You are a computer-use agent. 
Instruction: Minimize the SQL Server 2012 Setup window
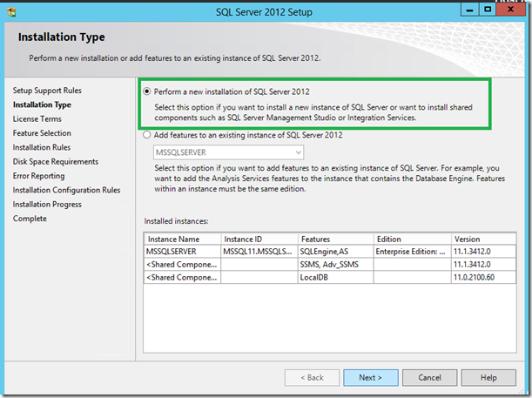pos(469,10)
